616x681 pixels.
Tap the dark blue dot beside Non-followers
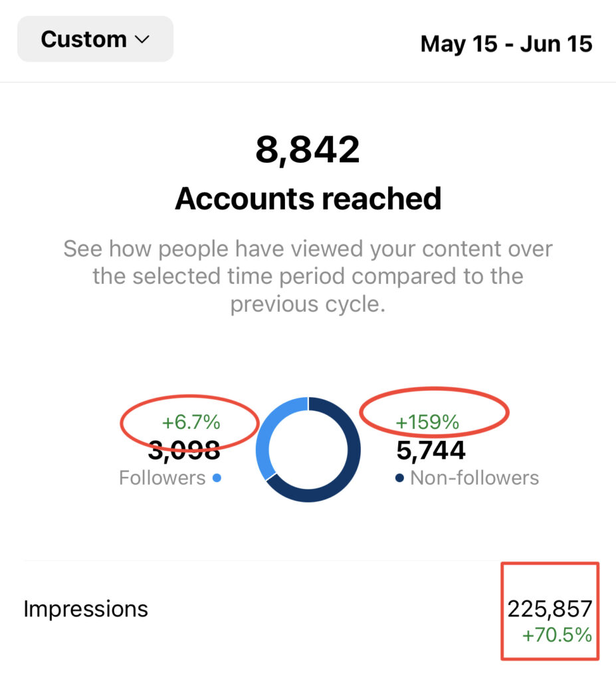point(400,478)
